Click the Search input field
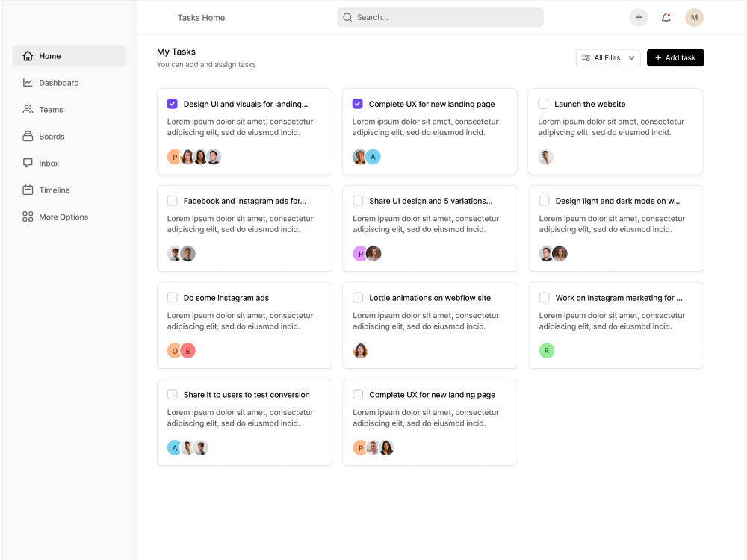 coord(440,17)
